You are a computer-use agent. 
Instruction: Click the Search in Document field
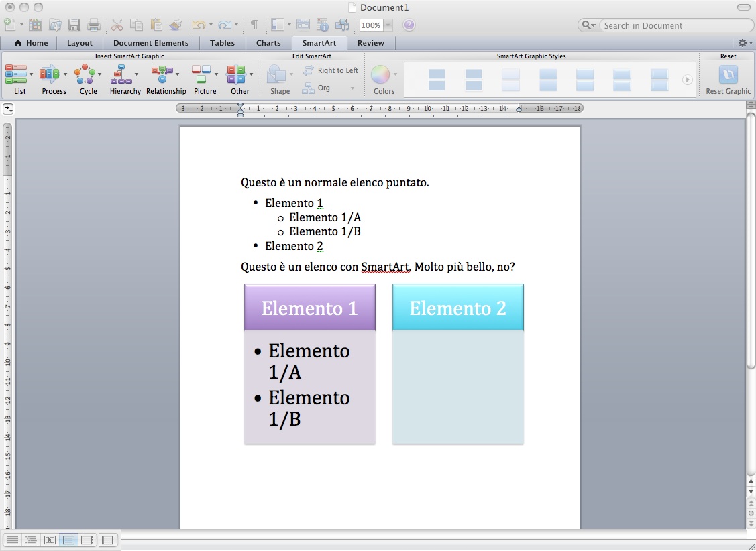(x=675, y=25)
